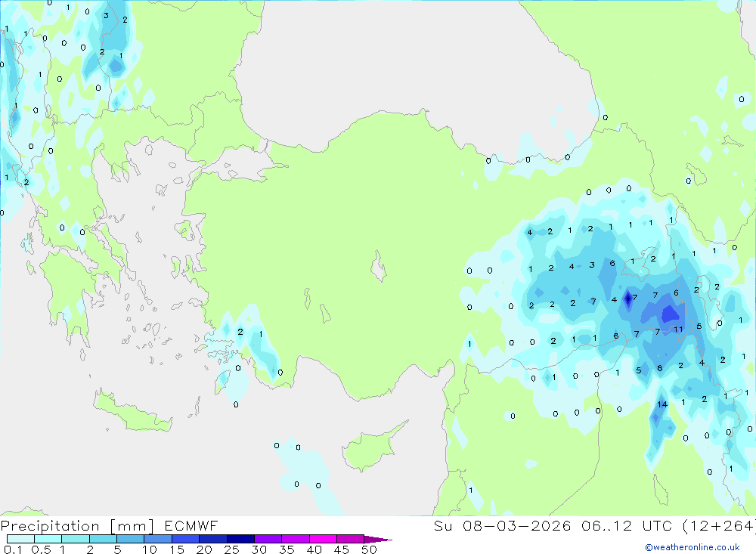Click the map precipitation value '14'
The width and height of the screenshot is (756, 554).
662,404
